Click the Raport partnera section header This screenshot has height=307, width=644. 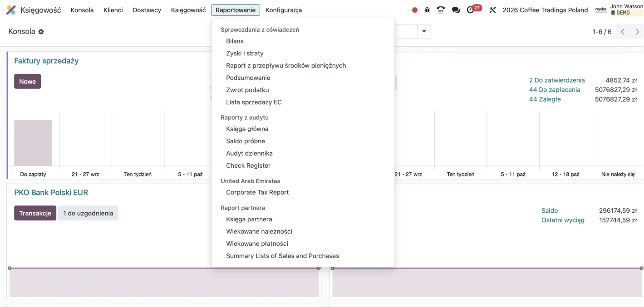[x=243, y=208]
